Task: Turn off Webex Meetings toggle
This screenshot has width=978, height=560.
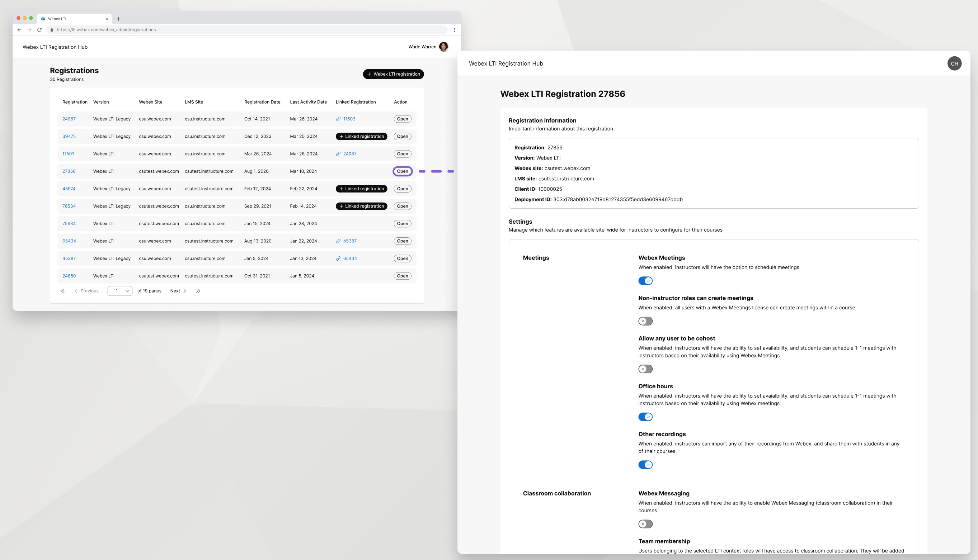Action: point(645,281)
